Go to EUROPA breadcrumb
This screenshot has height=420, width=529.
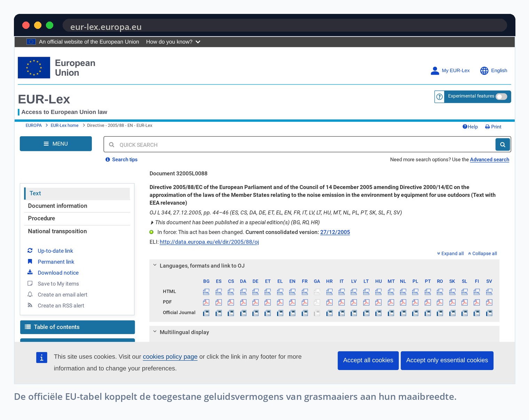point(34,126)
